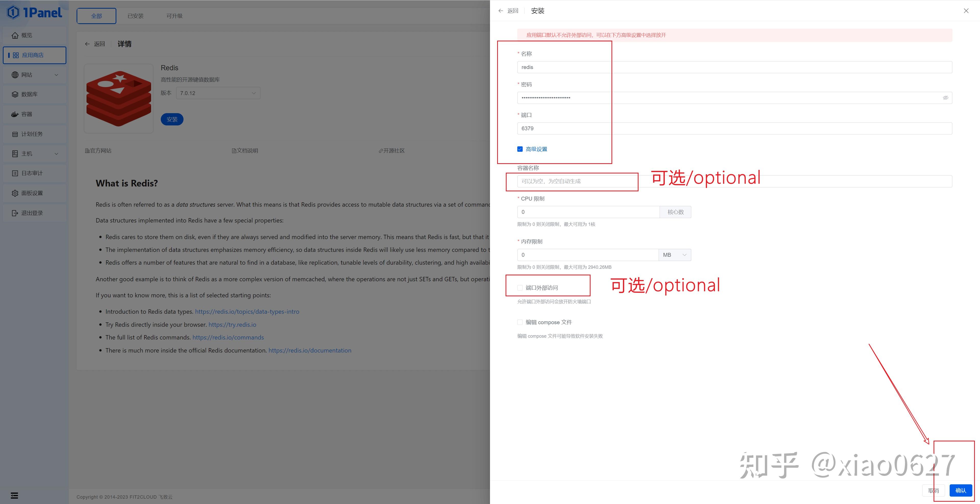This screenshot has height=504, width=980.
Task: Click the 密码 password field
Action: click(734, 98)
